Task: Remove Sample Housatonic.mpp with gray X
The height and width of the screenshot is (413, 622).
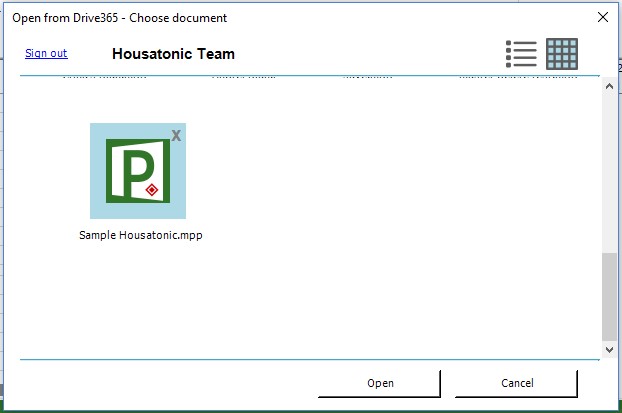Action: pyautogui.click(x=176, y=136)
